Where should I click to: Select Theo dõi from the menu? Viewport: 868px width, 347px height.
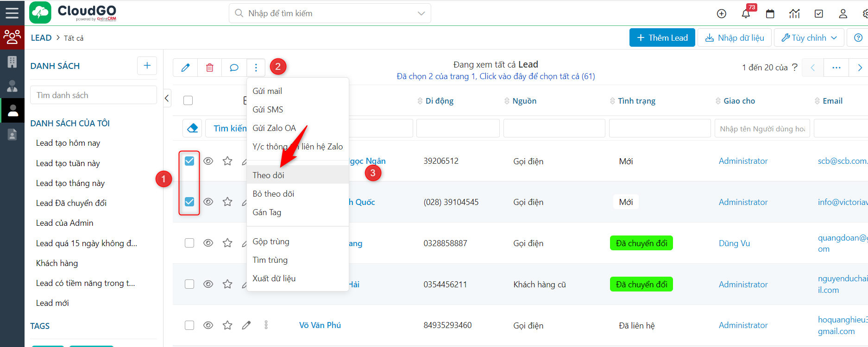(x=269, y=175)
